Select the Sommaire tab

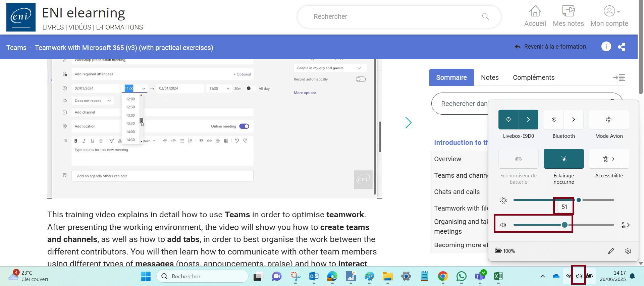(451, 77)
